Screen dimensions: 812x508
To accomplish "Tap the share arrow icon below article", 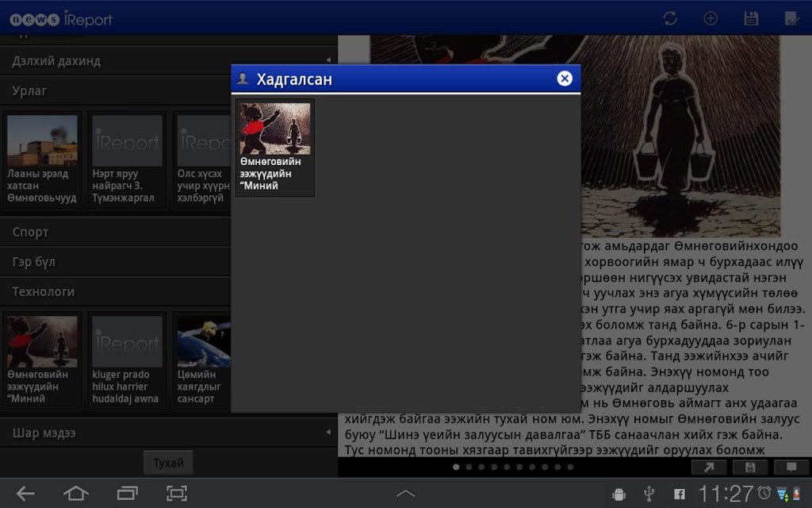I will tap(709, 467).
